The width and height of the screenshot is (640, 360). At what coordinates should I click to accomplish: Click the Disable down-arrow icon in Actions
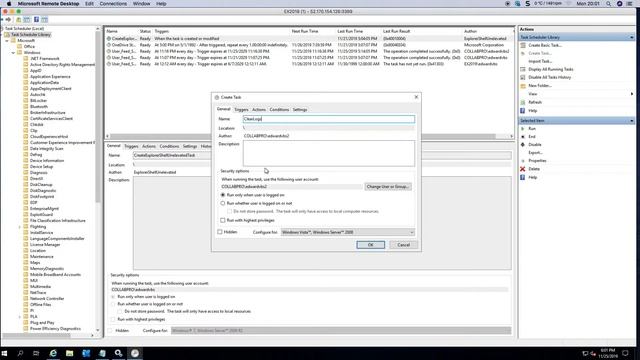(523, 144)
